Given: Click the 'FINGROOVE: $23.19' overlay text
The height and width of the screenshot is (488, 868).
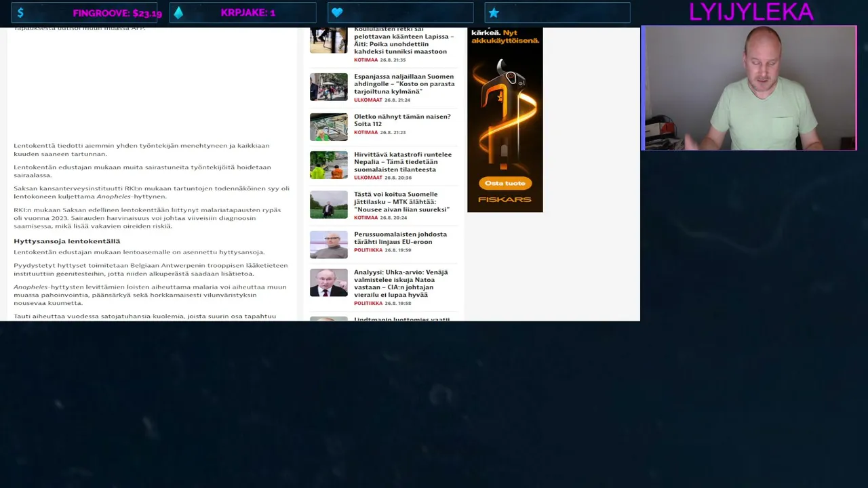Looking at the screenshot, I should point(117,14).
